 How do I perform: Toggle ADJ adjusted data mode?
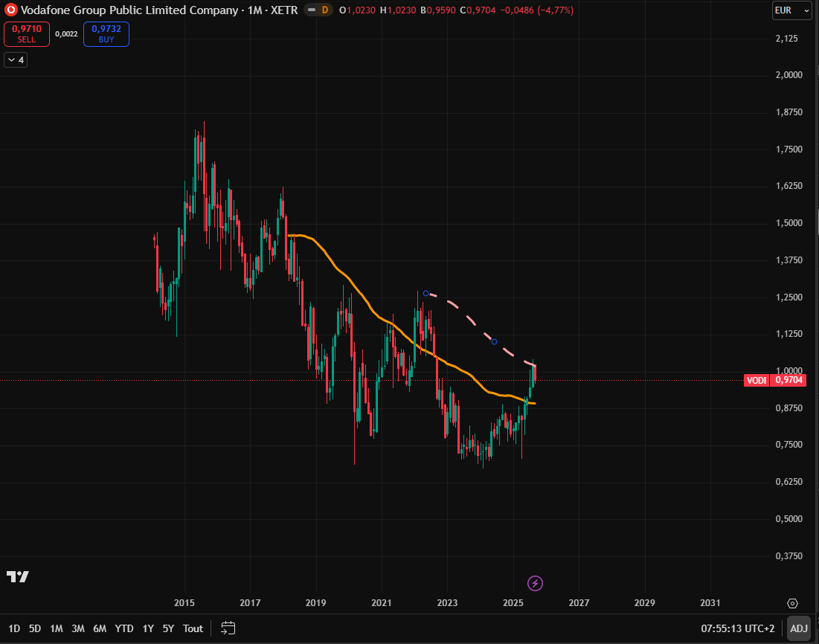798,628
